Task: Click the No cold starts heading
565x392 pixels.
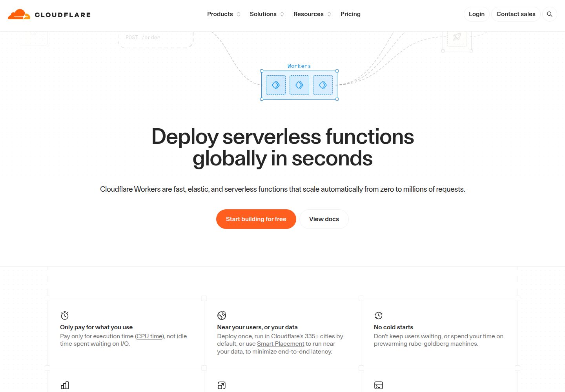Action: coord(394,327)
